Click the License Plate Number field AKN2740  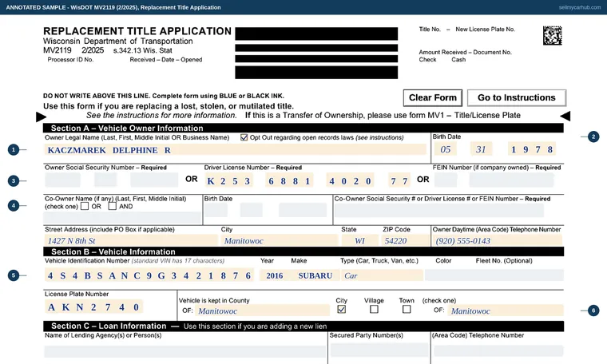tap(93, 307)
